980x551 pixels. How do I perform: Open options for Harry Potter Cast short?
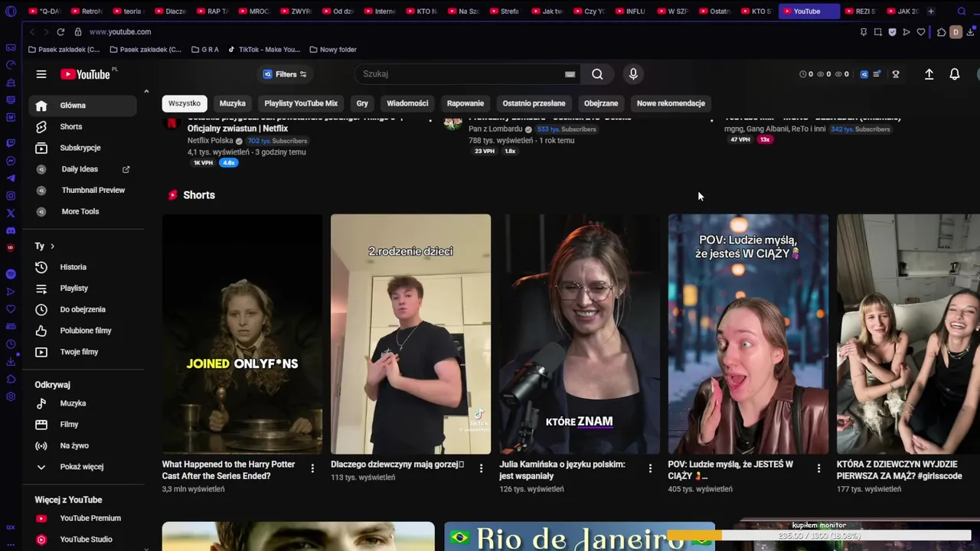tap(312, 468)
